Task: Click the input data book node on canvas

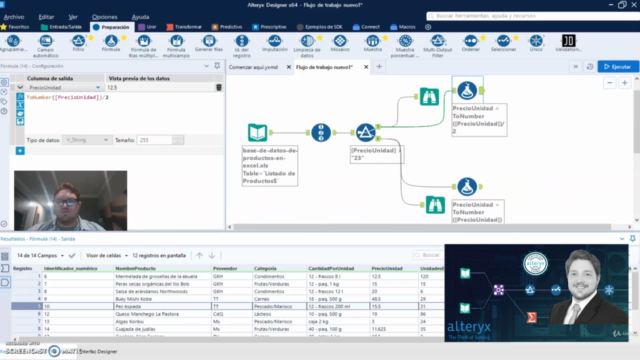Action: [258, 133]
